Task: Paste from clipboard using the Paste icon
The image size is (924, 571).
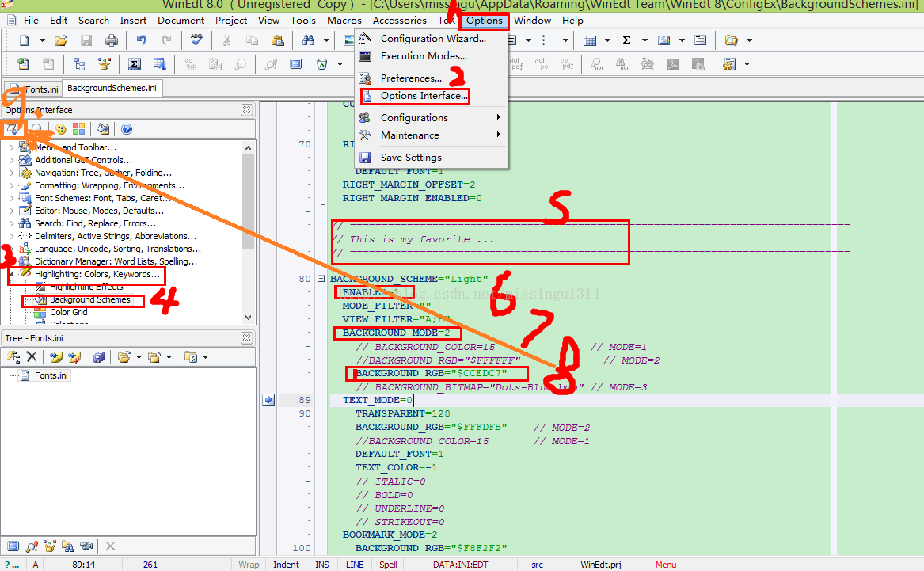Action: [x=278, y=40]
